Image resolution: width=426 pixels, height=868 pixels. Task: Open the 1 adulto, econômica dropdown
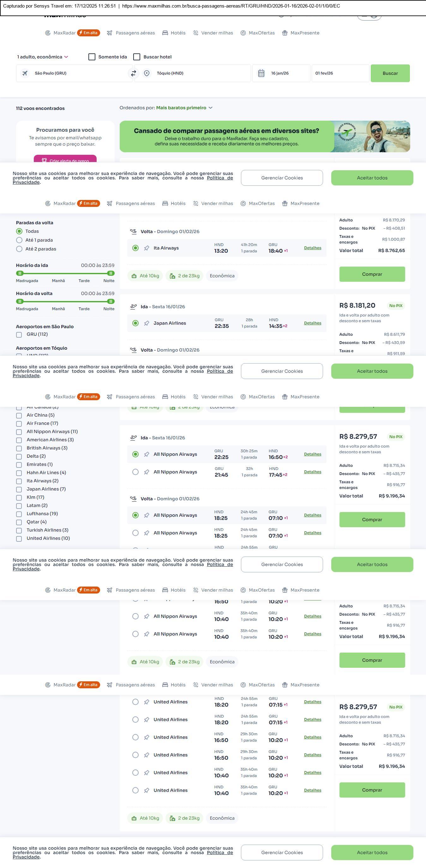(x=43, y=57)
